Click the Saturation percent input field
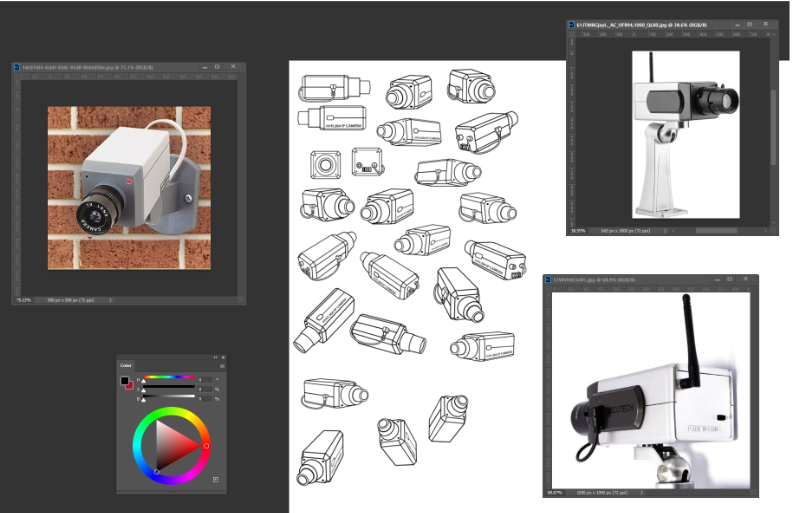The height and width of the screenshot is (513, 794). (x=205, y=389)
